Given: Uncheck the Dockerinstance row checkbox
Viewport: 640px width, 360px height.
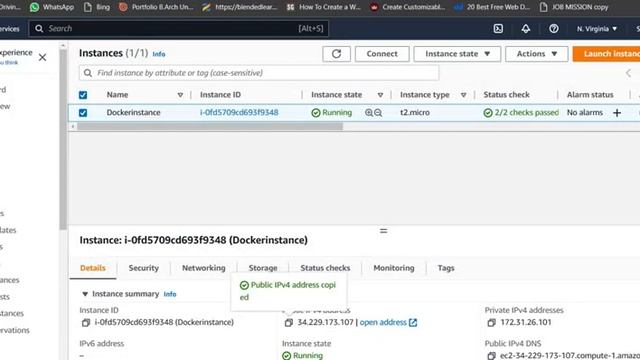Looking at the screenshot, I should point(83,113).
